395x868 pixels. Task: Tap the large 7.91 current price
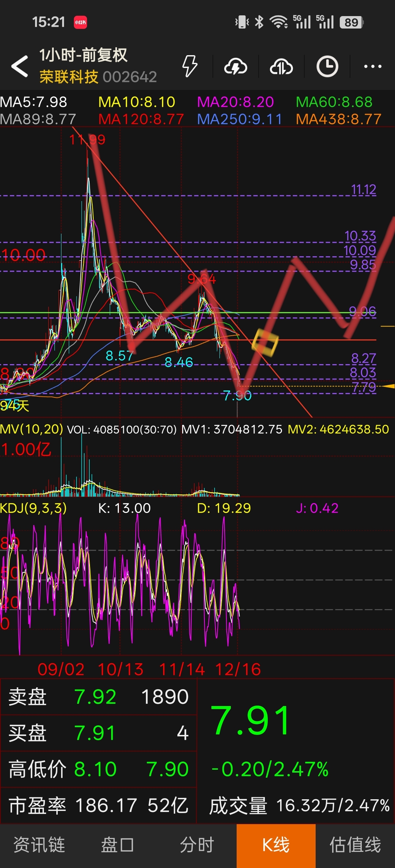pos(250,720)
